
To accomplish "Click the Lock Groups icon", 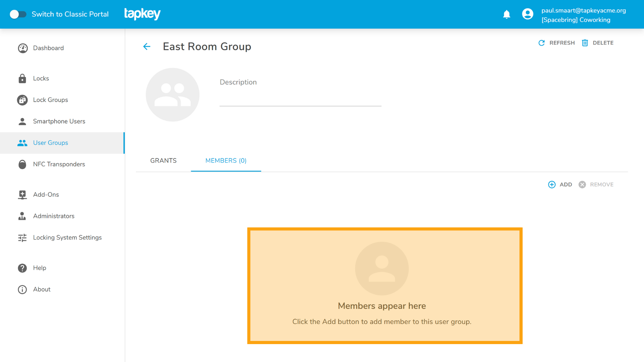I will 22,100.
